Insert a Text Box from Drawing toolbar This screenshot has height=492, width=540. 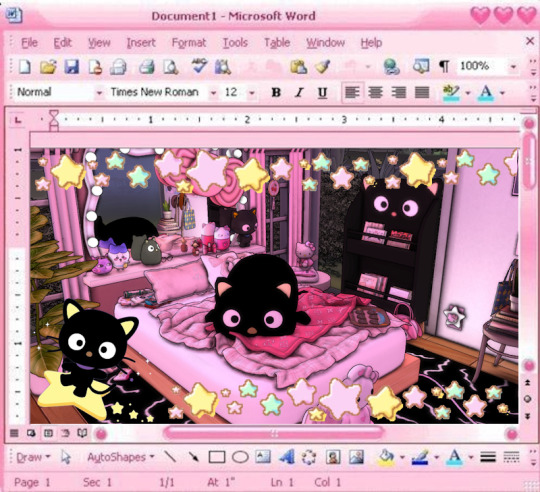[263, 457]
